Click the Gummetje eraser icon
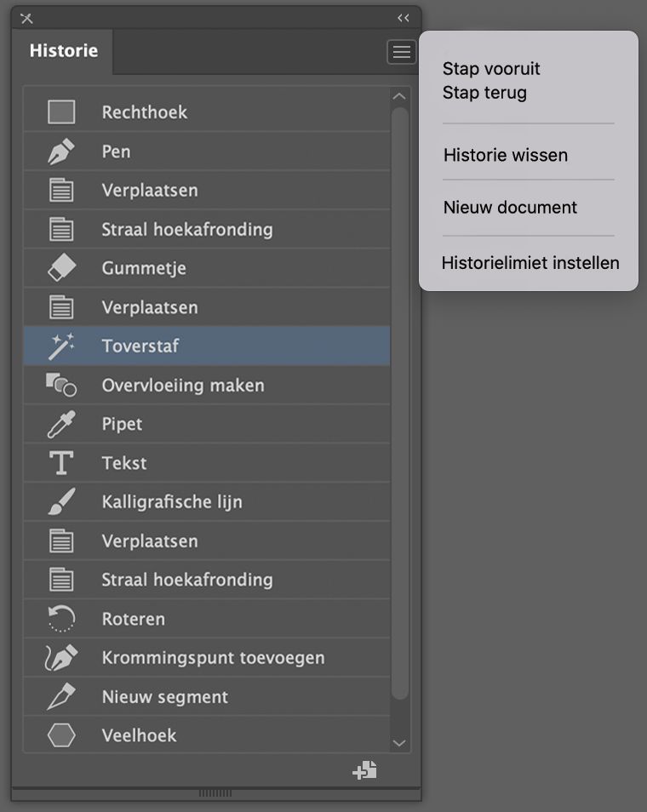 tap(61, 268)
